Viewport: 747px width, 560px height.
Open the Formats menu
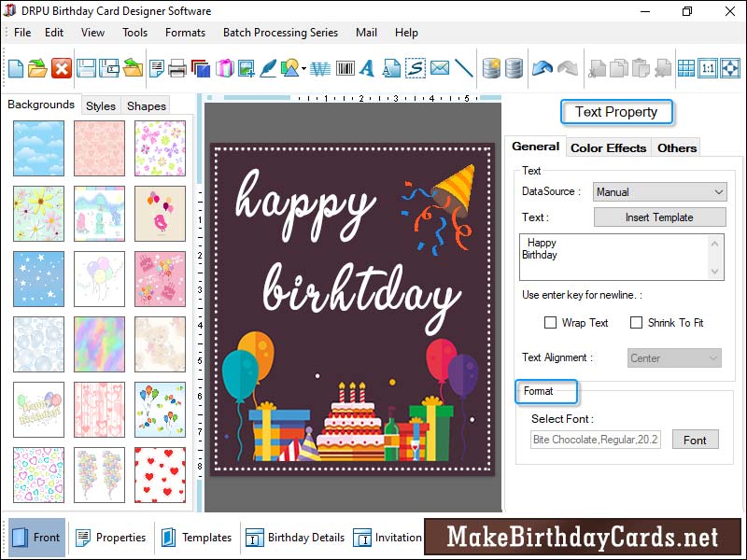coord(185,32)
